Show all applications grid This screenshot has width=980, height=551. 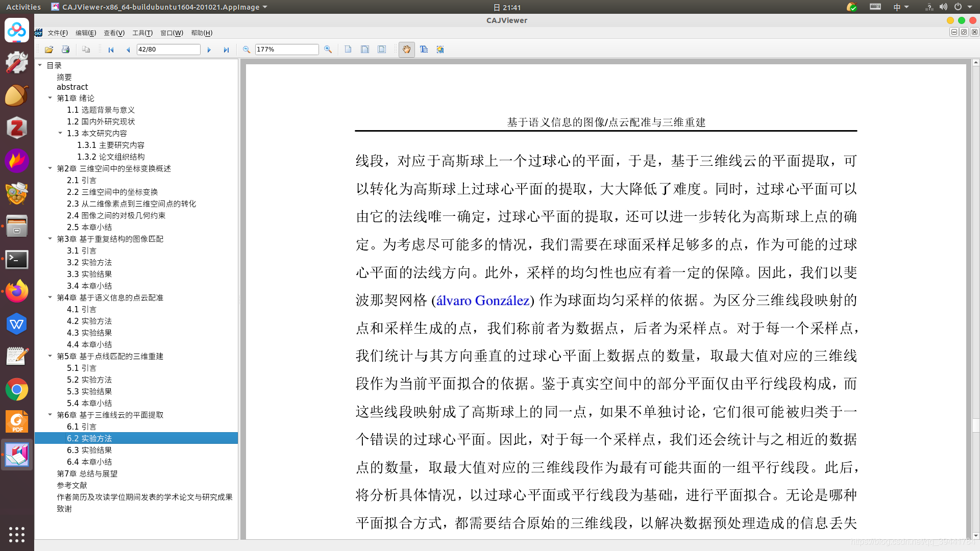tap(17, 534)
